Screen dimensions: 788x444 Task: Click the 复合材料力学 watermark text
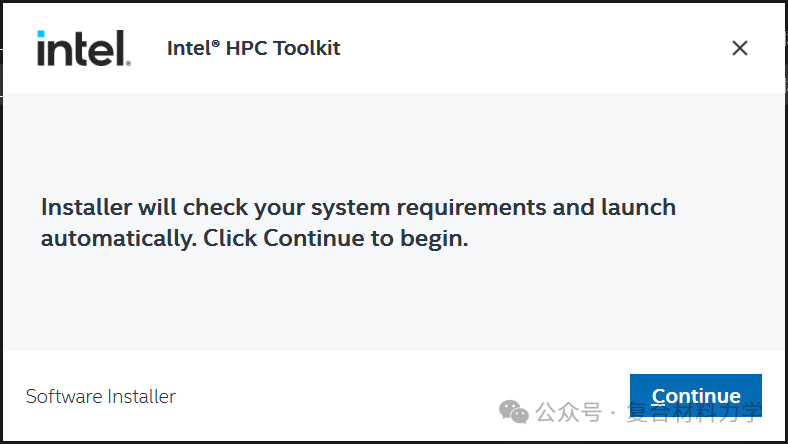(694, 412)
